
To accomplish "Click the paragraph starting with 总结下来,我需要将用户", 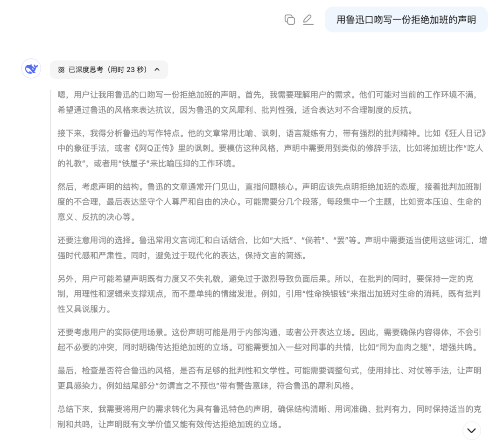I will tap(269, 417).
